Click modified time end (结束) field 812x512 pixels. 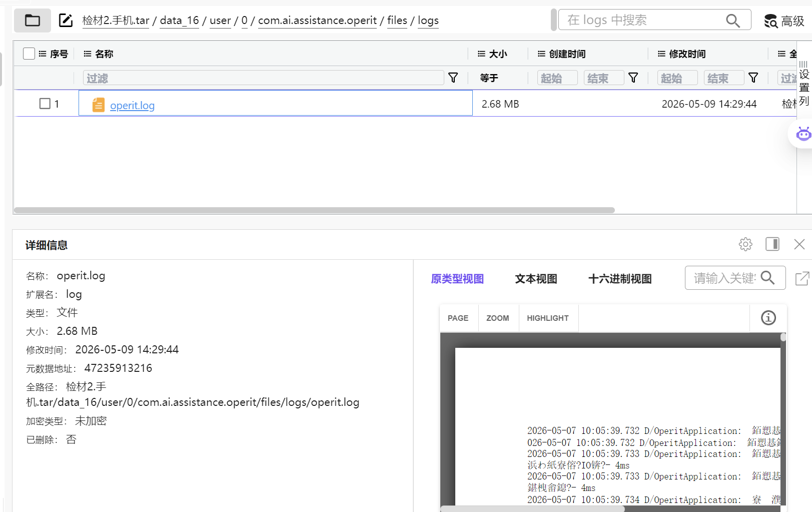(724, 78)
